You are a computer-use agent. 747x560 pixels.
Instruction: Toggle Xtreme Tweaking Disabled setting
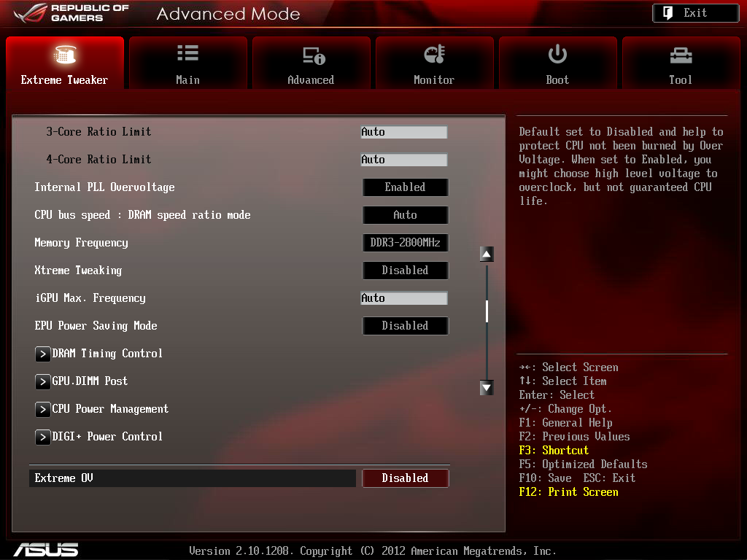tap(405, 271)
